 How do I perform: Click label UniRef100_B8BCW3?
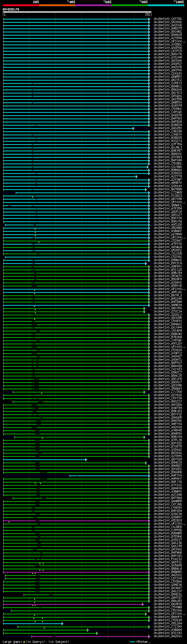click(x=168, y=334)
